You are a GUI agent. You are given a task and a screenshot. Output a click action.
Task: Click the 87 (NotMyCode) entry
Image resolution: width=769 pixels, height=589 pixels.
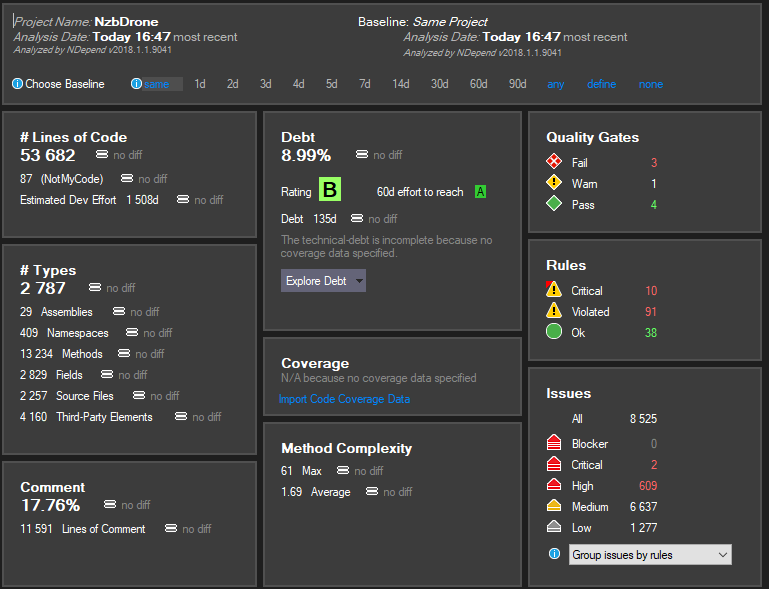click(62, 179)
